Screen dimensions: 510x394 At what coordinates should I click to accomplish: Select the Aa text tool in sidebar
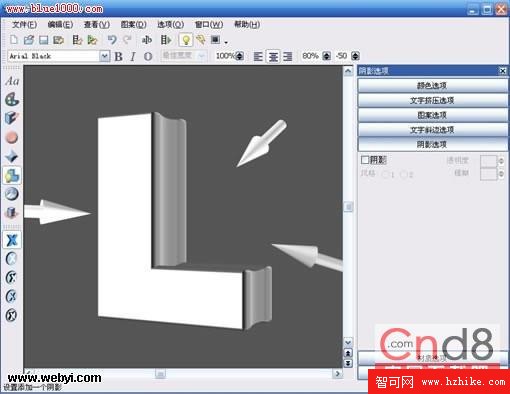(x=12, y=81)
